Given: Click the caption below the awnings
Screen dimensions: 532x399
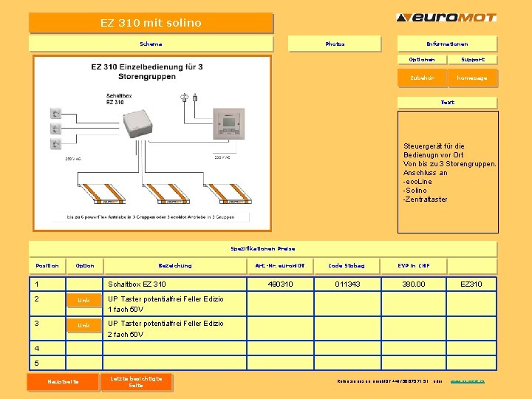Looking at the screenshot, I should 151,217.
